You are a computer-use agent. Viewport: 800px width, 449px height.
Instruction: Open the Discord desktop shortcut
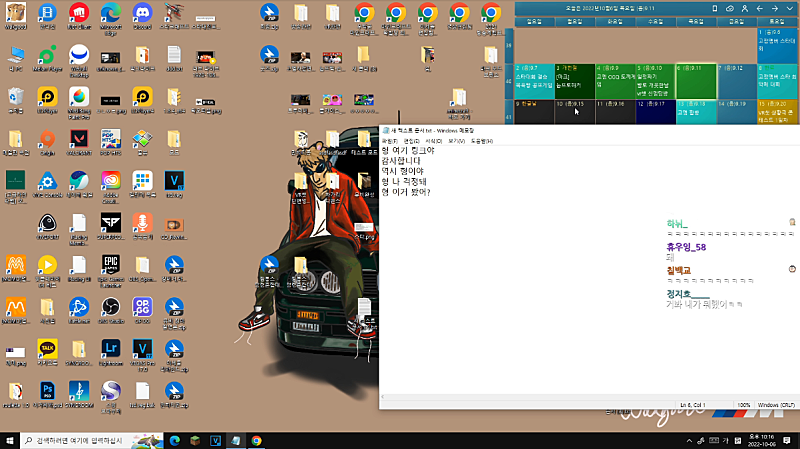[141, 13]
